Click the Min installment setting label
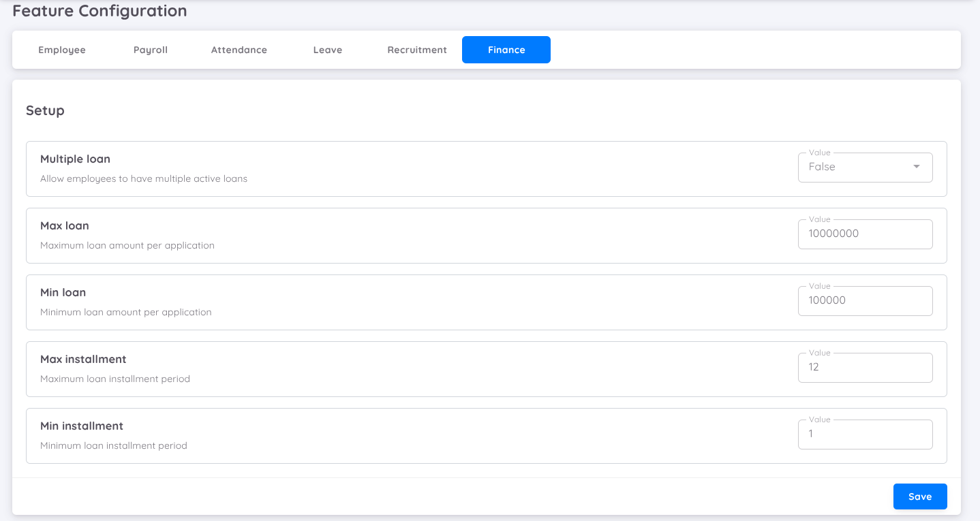 (82, 426)
